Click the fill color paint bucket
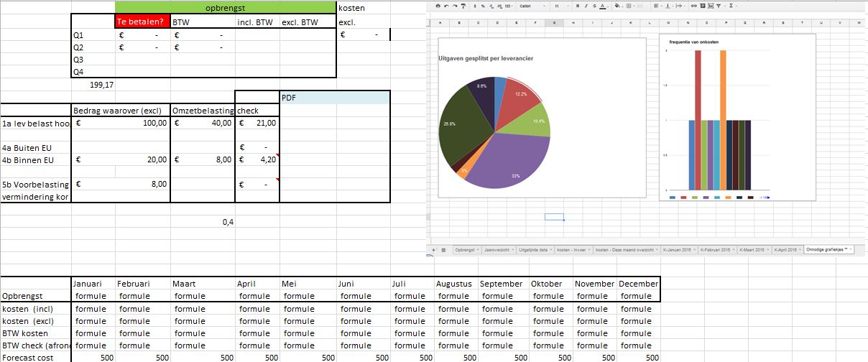This screenshot has width=868, height=362. coord(617,6)
